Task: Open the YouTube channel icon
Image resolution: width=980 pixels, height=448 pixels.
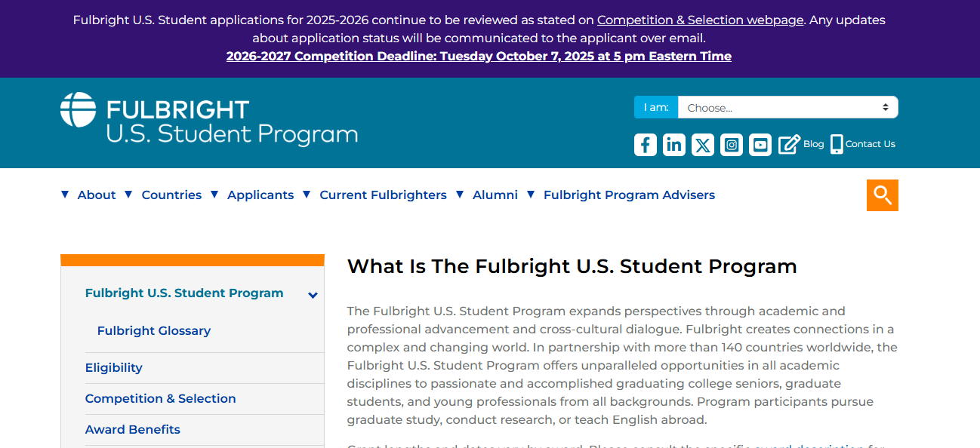Action: (760, 144)
